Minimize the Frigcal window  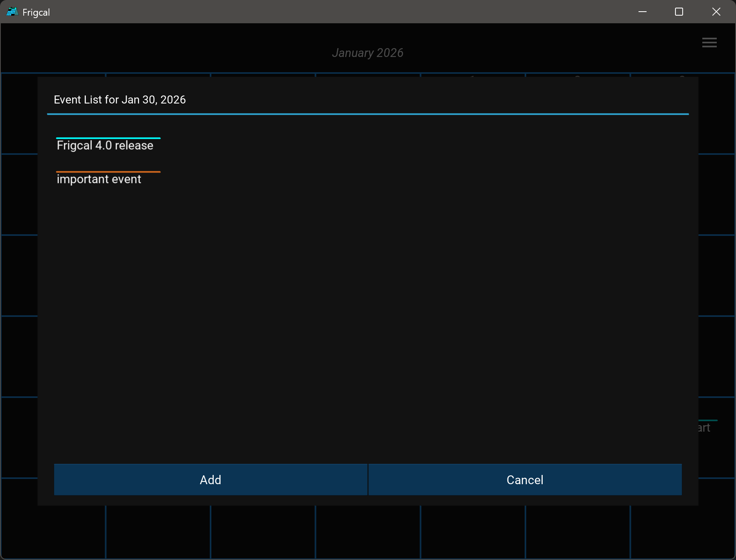tap(643, 12)
